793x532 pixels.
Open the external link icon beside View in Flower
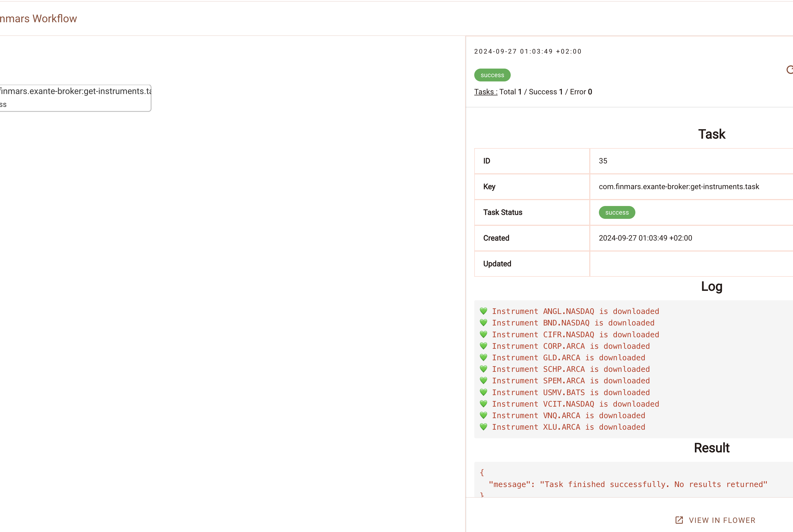[x=679, y=520]
